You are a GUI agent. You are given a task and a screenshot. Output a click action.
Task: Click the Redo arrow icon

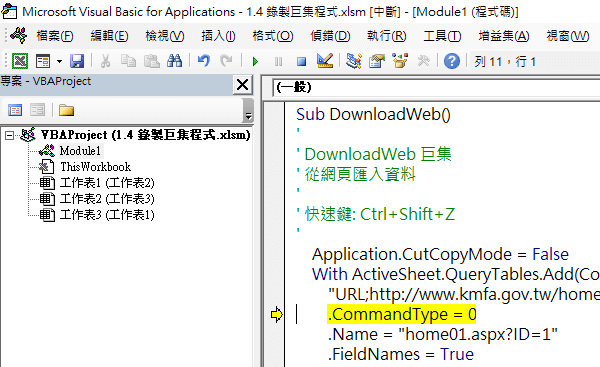point(226,61)
